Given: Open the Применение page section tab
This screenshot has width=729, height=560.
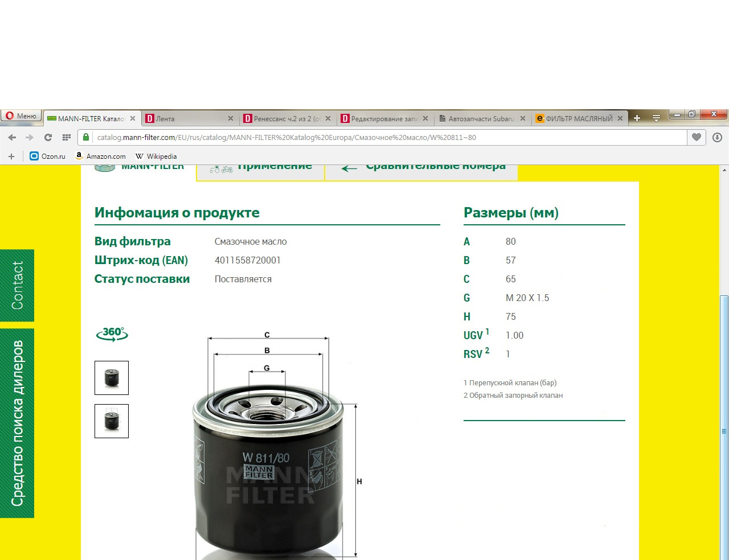Looking at the screenshot, I should coord(261,172).
